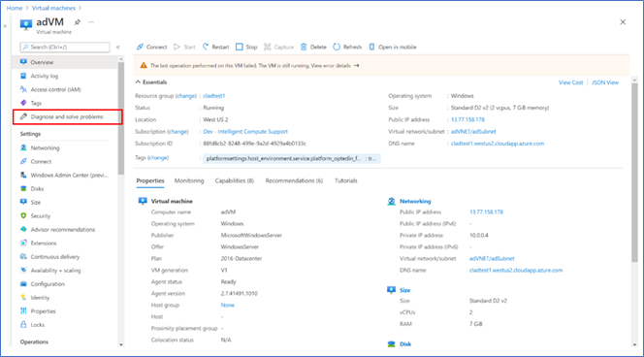Open Activity log in sidebar

click(x=45, y=76)
